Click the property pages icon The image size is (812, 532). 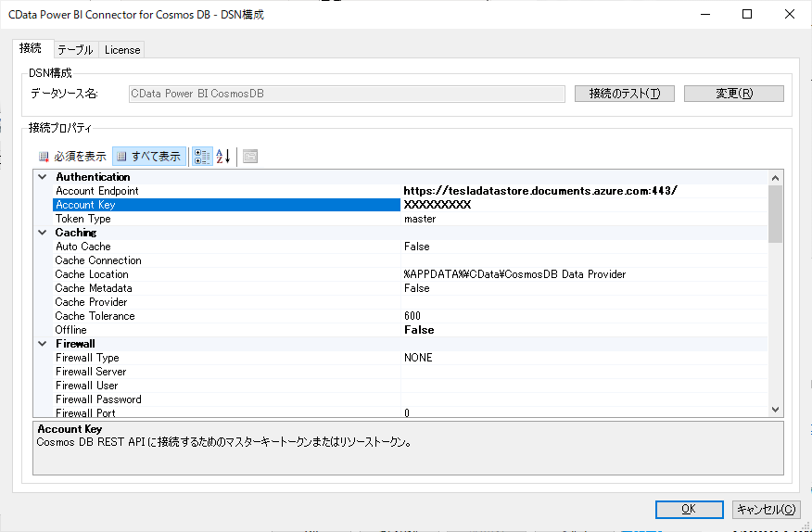(x=250, y=156)
